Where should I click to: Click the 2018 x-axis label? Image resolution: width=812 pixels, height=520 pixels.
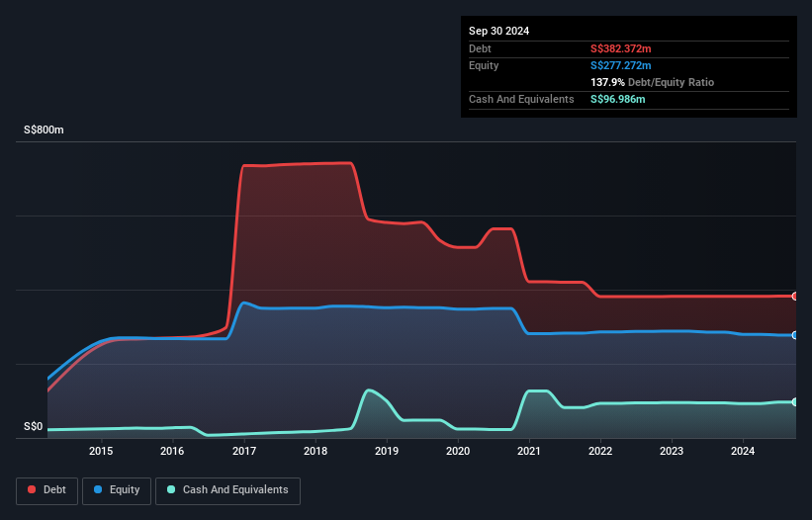pyautogui.click(x=316, y=451)
